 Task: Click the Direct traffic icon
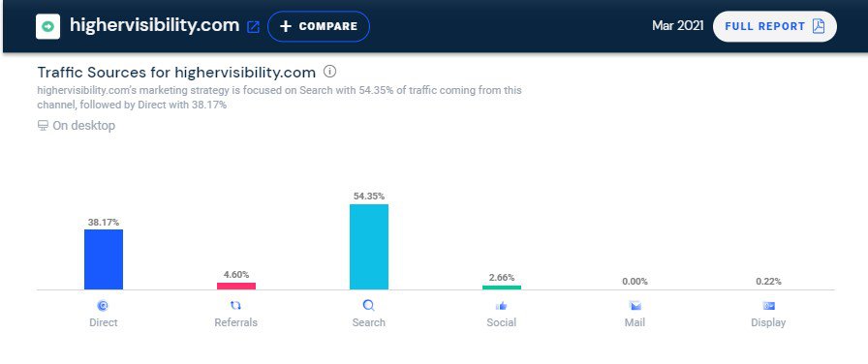[x=103, y=305]
